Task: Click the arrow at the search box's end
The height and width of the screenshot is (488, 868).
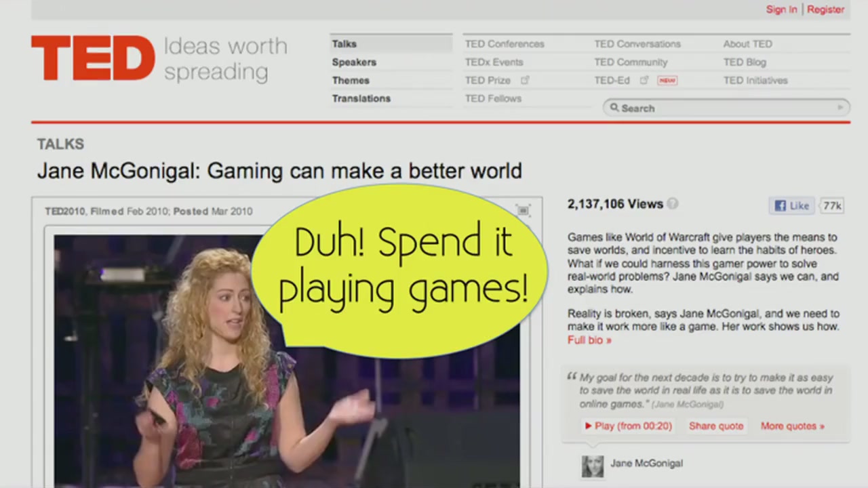Action: click(x=840, y=107)
